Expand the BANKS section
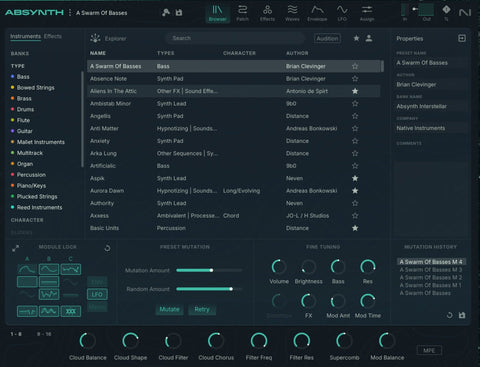Image resolution: width=480 pixels, height=367 pixels. click(20, 53)
